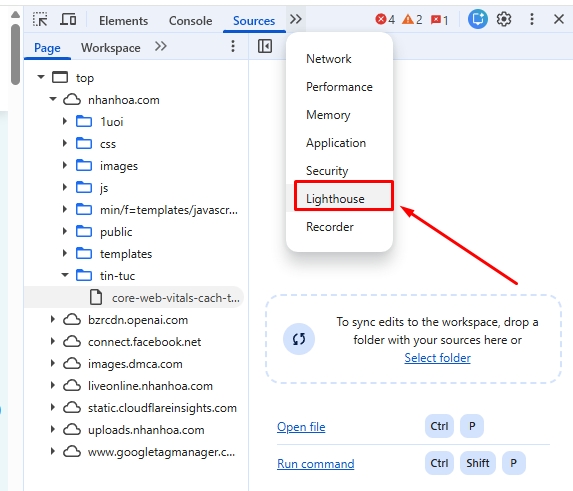Switch to the Elements tab
The width and height of the screenshot is (573, 491).
click(x=124, y=21)
